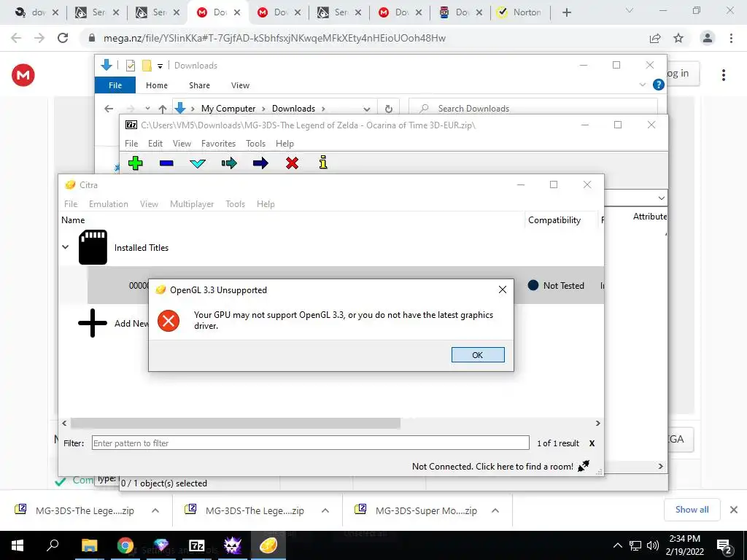Click the Copy arrow icon in 7-Zip toolbar

229,163
